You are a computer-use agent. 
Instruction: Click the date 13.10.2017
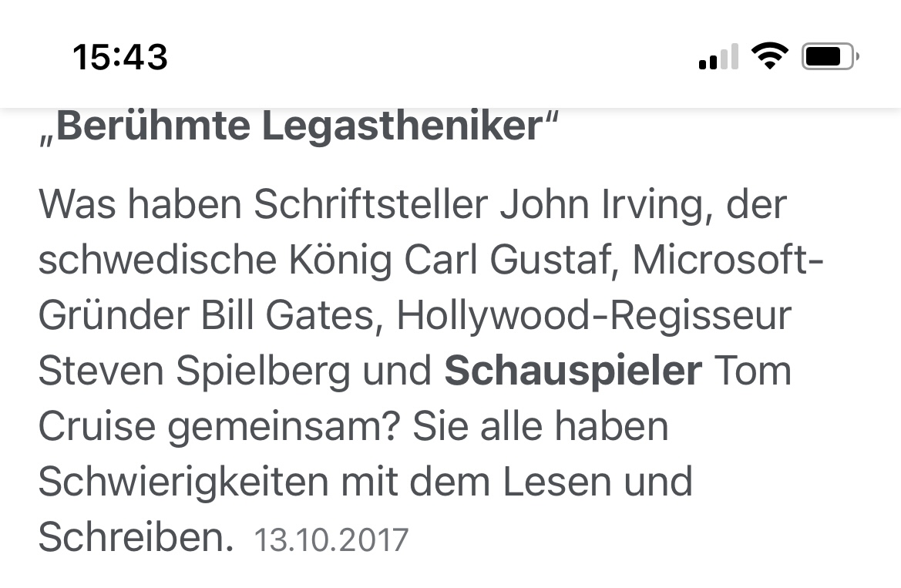pos(331,539)
